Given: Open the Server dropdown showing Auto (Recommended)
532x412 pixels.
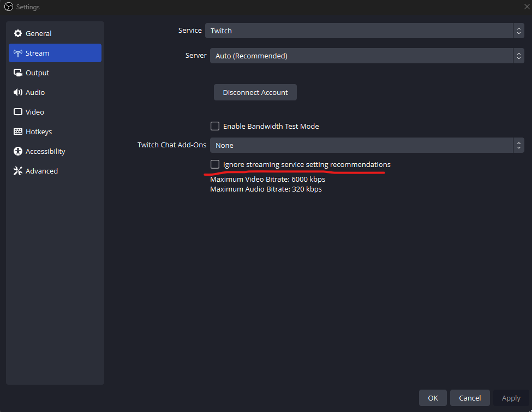Looking at the screenshot, I should tap(367, 56).
